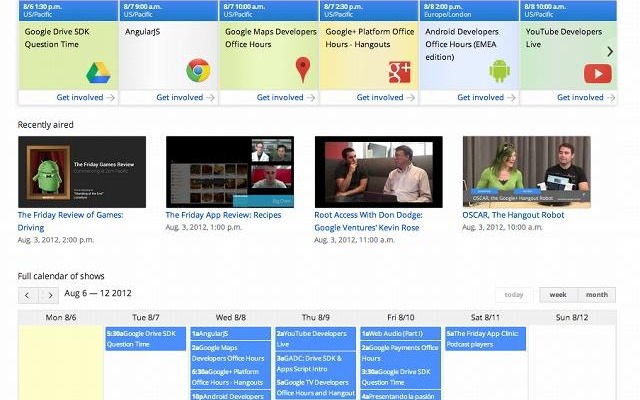The image size is (640, 400).
Task: Click the YouTube play icon on Developers Live card
Action: (x=598, y=73)
